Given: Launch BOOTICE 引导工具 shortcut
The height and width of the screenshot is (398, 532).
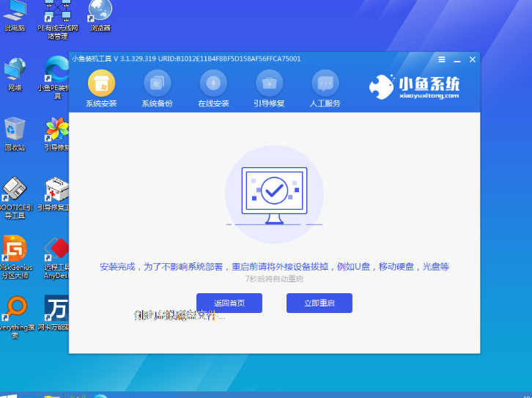Looking at the screenshot, I should [15, 194].
